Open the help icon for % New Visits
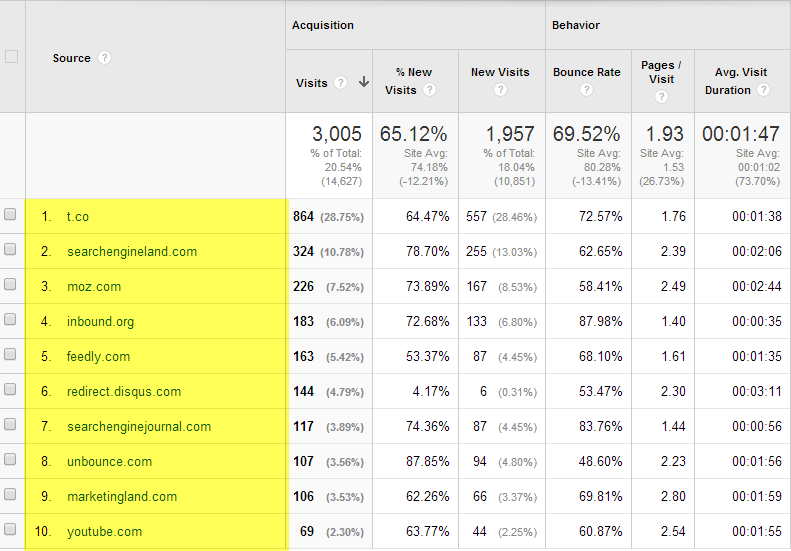This screenshot has height=551, width=791. pyautogui.click(x=429, y=90)
